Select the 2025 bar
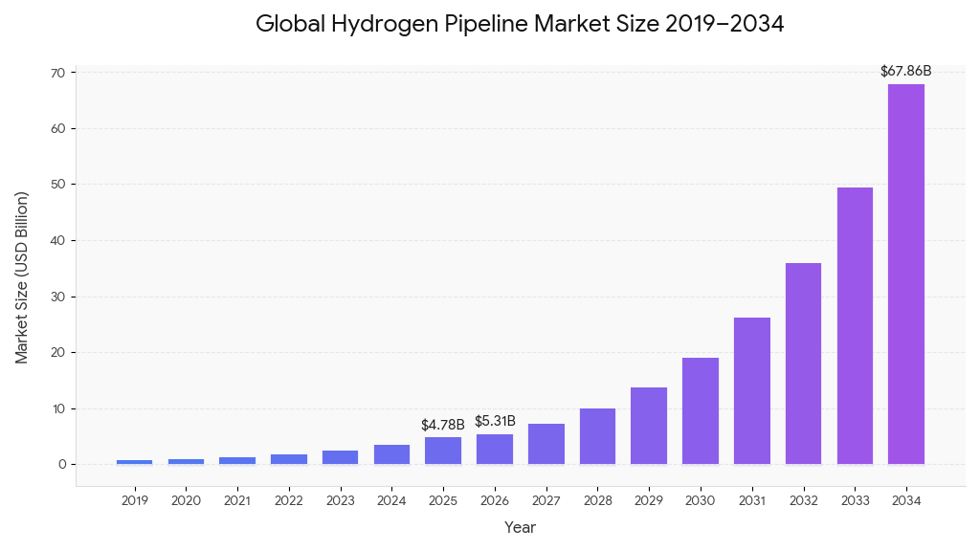The image size is (980, 551). pyautogui.click(x=443, y=451)
